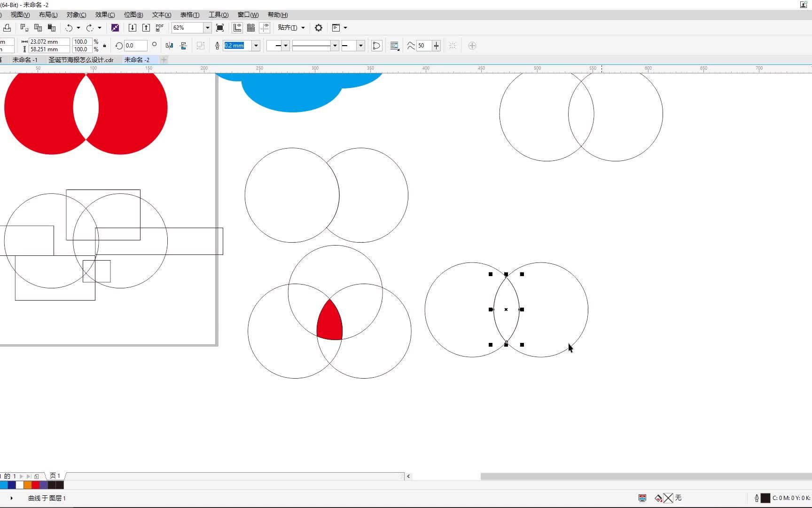This screenshot has height=508, width=812.
Task: Open the 布局(L) menu
Action: (x=48, y=15)
